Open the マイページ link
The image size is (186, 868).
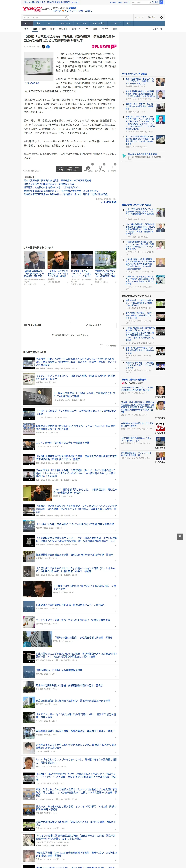pos(139,17)
